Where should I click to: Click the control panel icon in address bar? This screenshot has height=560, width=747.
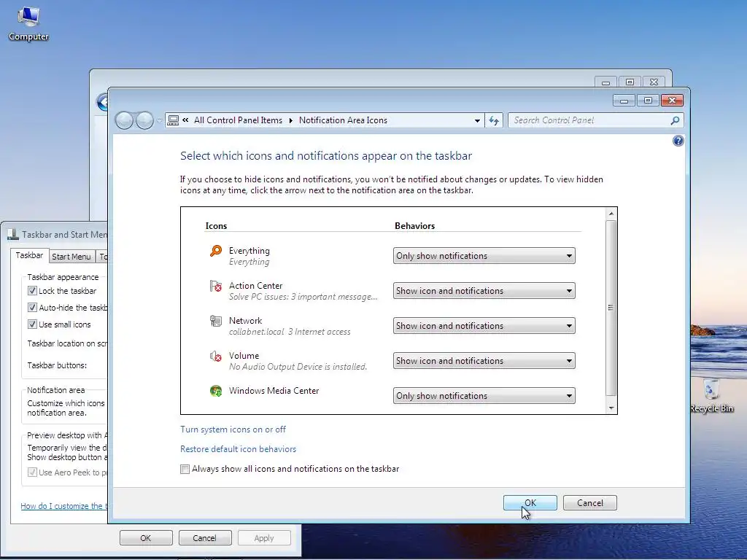click(x=174, y=120)
